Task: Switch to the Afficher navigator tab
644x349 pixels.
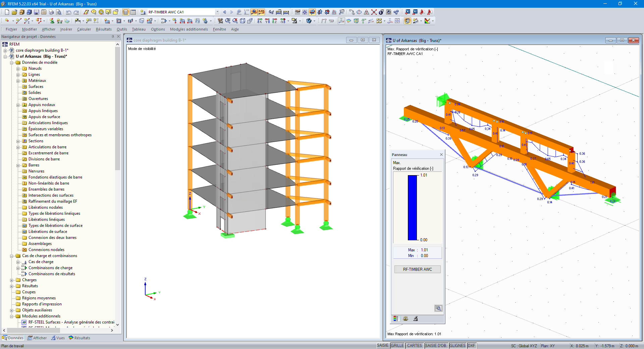Action: pyautogui.click(x=37, y=338)
